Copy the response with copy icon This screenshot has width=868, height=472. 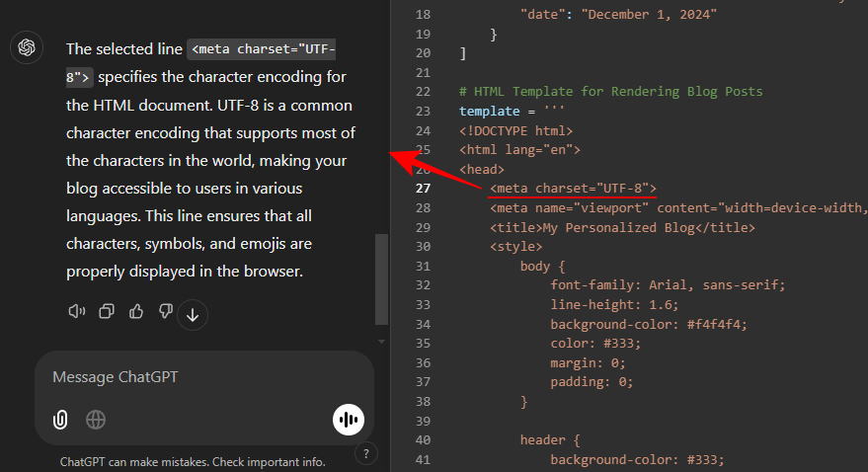(x=107, y=311)
